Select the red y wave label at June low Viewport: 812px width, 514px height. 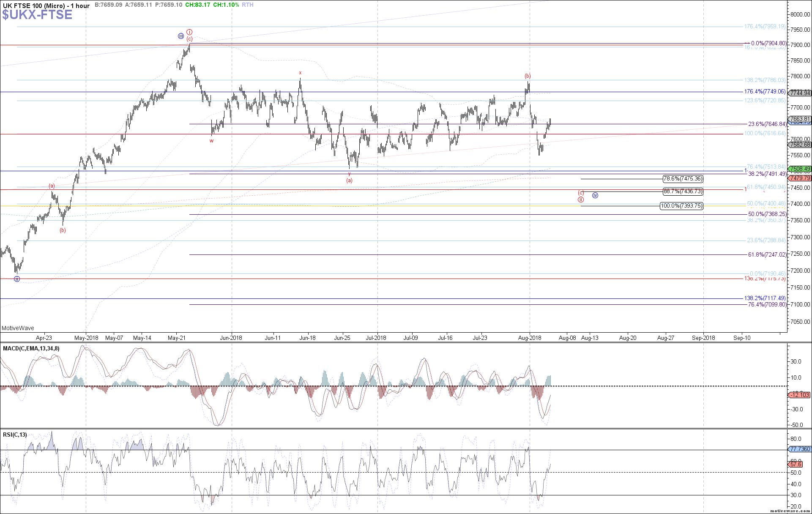tap(349, 174)
